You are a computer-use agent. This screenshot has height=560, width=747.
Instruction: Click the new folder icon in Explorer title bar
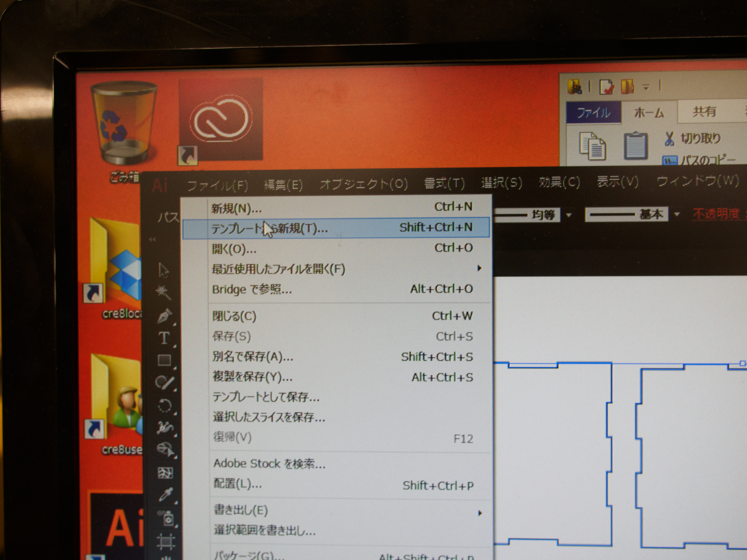point(627,87)
